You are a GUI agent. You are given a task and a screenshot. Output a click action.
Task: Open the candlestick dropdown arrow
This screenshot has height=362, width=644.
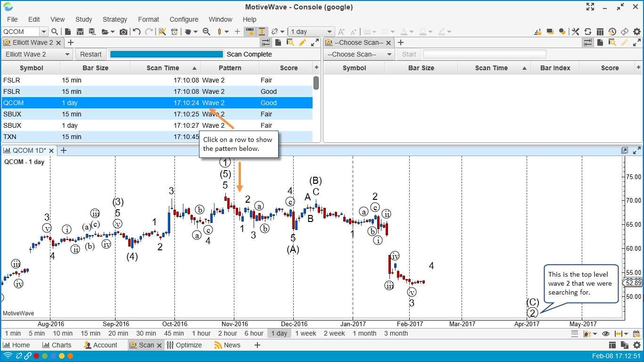click(x=227, y=32)
